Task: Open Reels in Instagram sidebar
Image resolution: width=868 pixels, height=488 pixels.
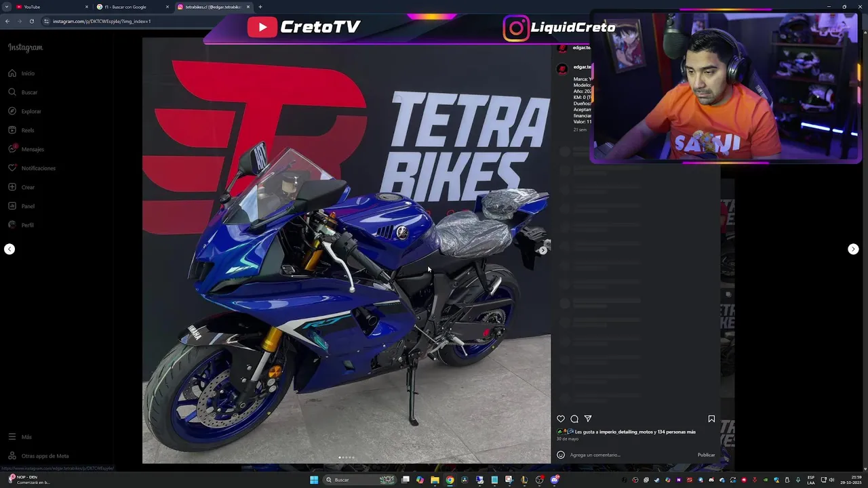Action: pos(21,130)
